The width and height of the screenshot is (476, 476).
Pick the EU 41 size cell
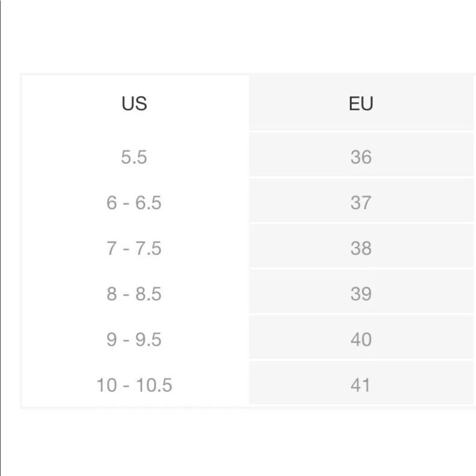tap(361, 383)
